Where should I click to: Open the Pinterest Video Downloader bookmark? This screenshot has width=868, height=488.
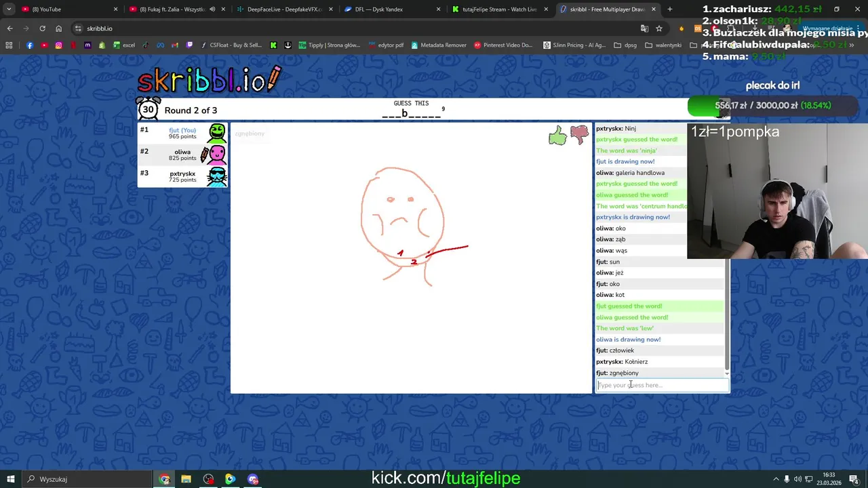coord(503,45)
